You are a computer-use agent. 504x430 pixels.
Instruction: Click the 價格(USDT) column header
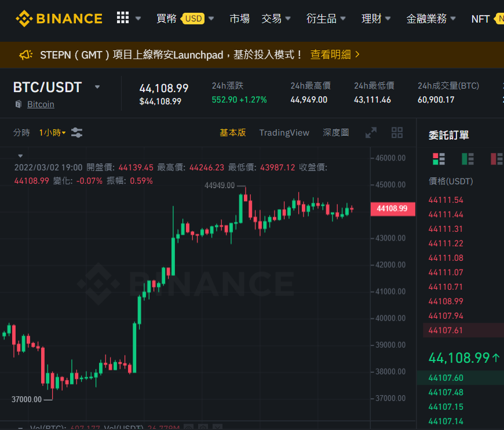pyautogui.click(x=451, y=181)
